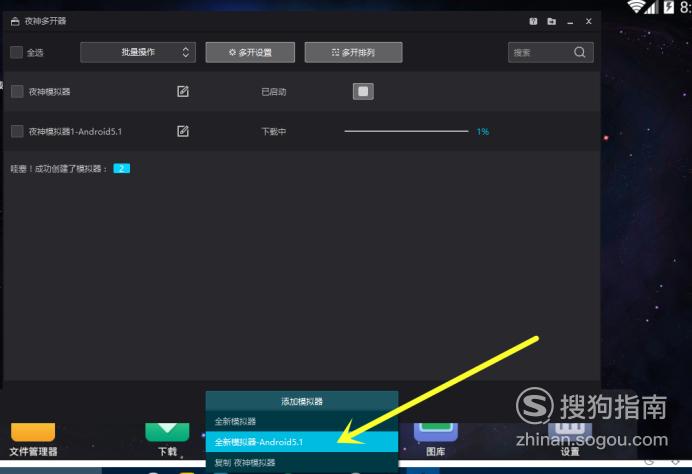The height and width of the screenshot is (474, 692).
Task: Click the 1% progress value
Action: coord(483,132)
